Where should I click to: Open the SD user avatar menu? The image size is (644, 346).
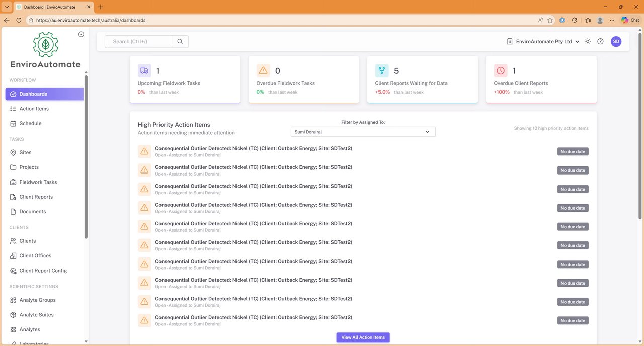point(616,42)
